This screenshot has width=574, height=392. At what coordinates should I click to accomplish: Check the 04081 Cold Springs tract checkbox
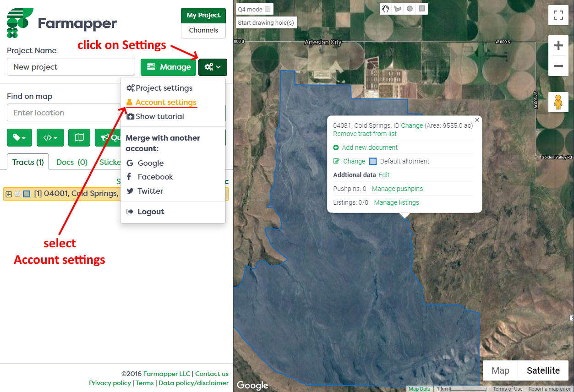tap(17, 194)
